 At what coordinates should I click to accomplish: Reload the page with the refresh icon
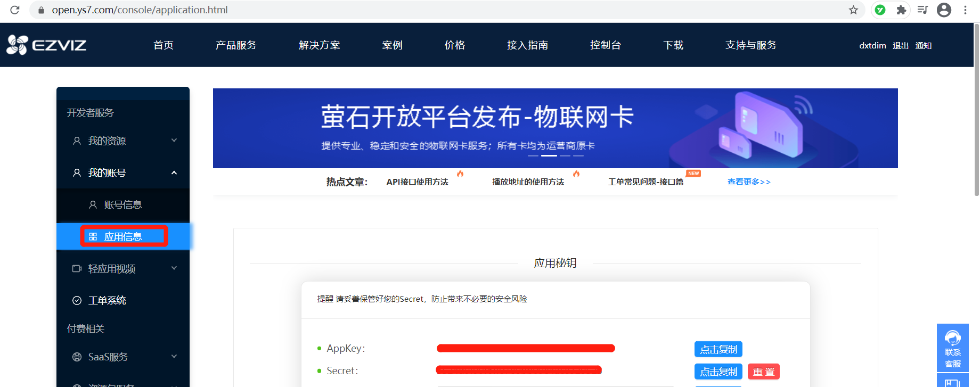[x=15, y=10]
